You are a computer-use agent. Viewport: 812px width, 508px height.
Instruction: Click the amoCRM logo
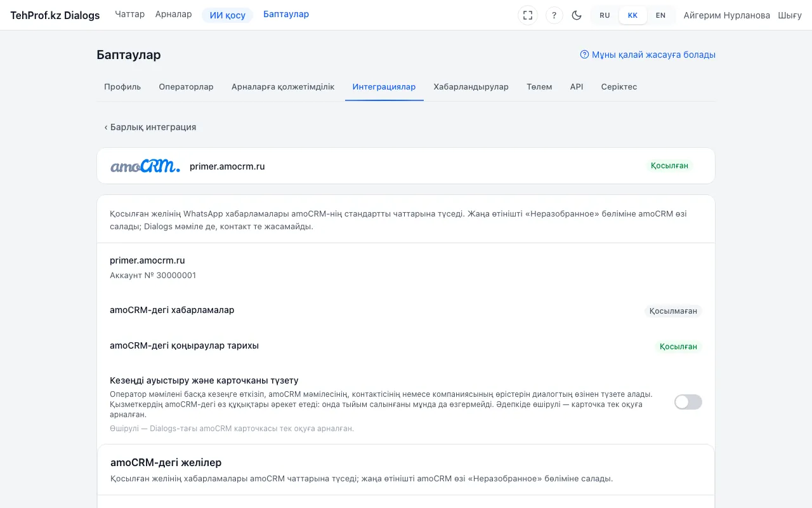click(145, 166)
